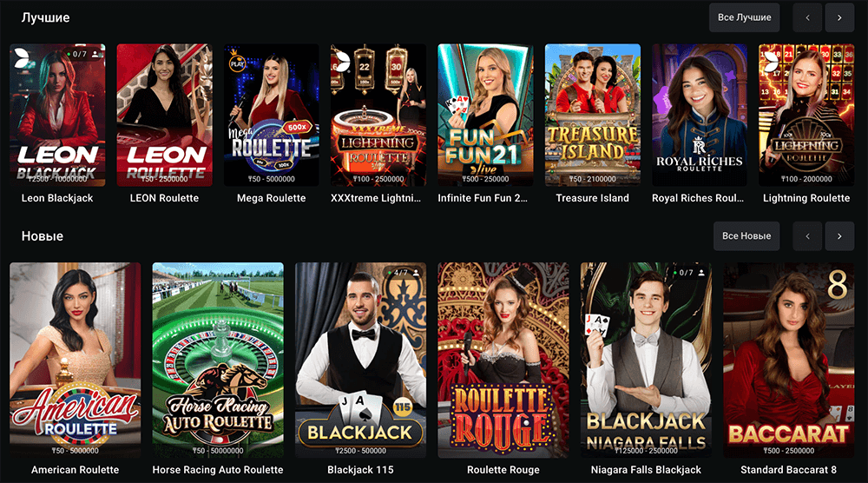Open the Все Новые list

point(746,236)
